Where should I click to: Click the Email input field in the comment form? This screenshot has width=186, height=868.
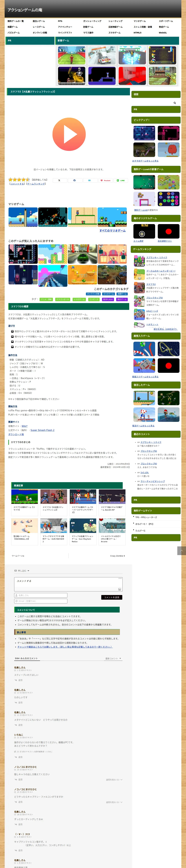coord(41,601)
